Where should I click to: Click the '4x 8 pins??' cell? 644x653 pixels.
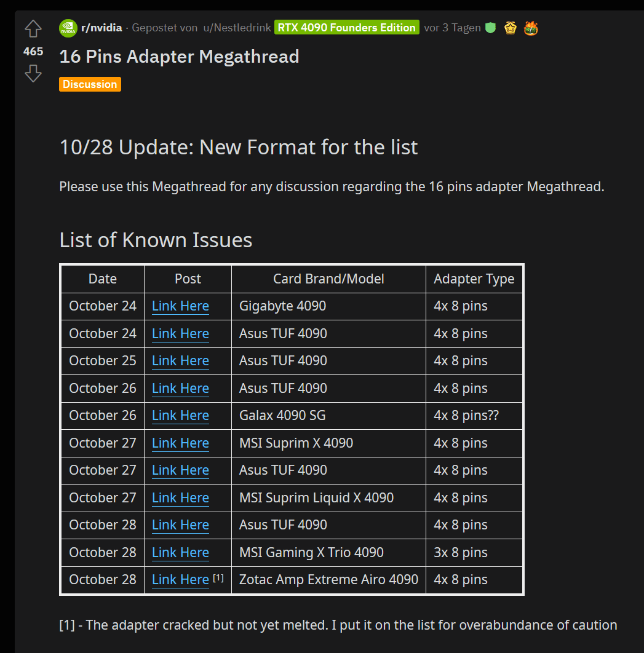coord(474,416)
